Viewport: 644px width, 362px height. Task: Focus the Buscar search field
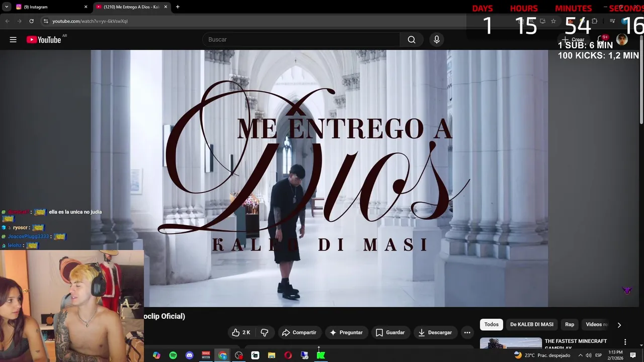tap(301, 40)
